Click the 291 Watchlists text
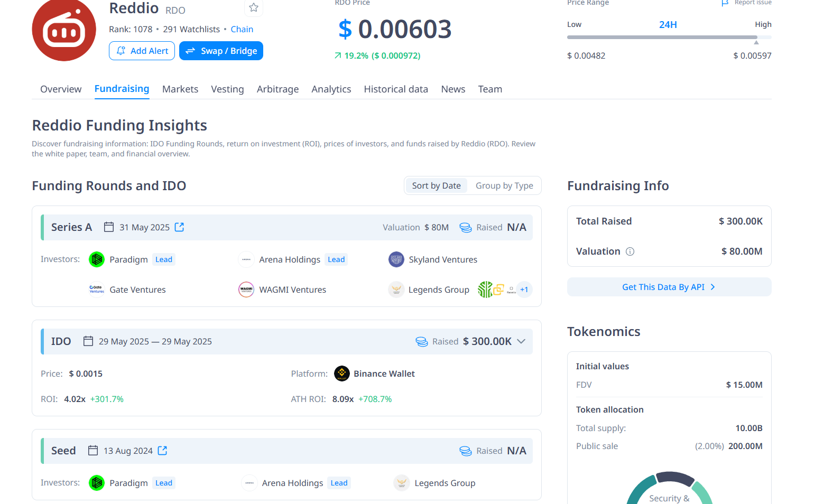This screenshot has width=833, height=504. click(x=191, y=29)
